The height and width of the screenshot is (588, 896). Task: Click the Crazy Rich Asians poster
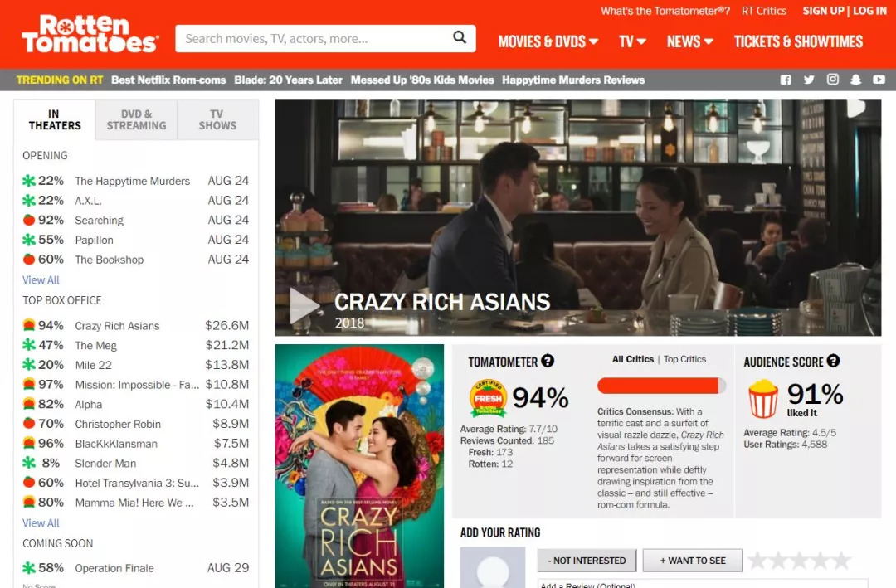click(x=359, y=466)
